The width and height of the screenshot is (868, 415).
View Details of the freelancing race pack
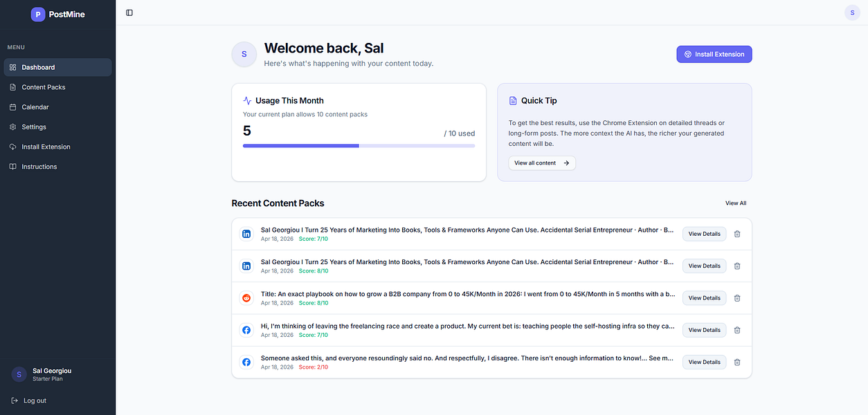pos(705,330)
